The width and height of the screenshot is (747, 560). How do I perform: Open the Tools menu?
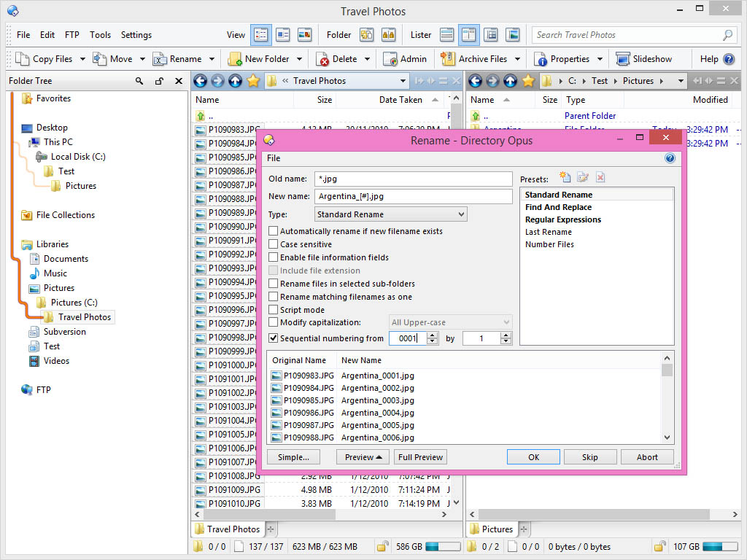pos(100,35)
